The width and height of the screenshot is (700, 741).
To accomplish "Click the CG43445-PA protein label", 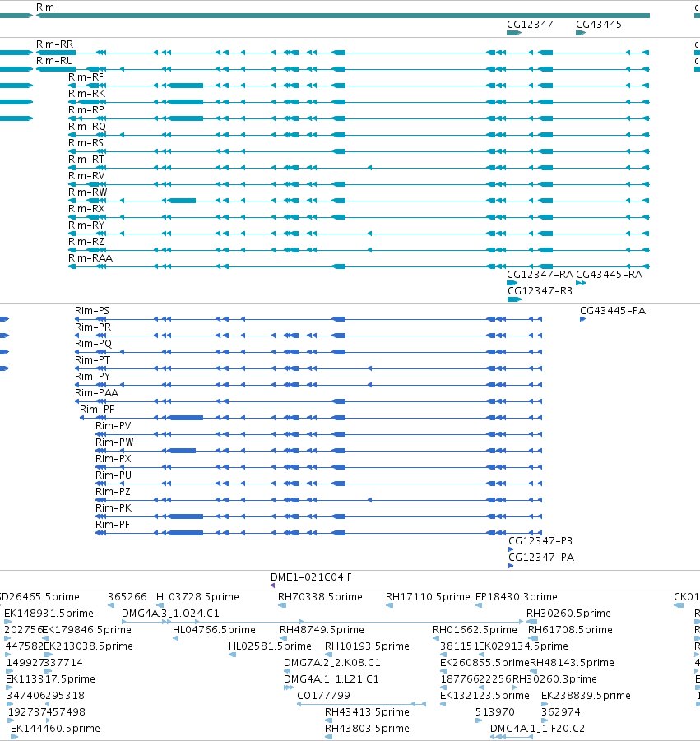I will [613, 311].
